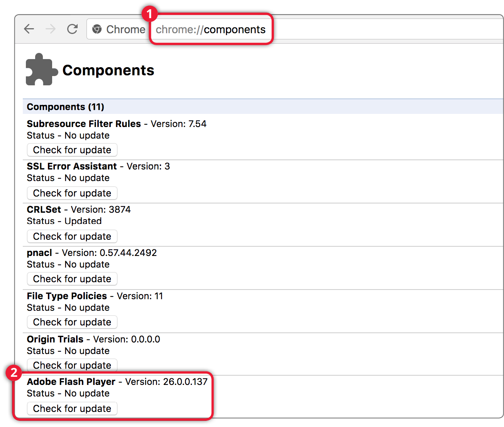The width and height of the screenshot is (504, 427).
Task: Select the "File Type Policies" component name
Action: point(67,296)
